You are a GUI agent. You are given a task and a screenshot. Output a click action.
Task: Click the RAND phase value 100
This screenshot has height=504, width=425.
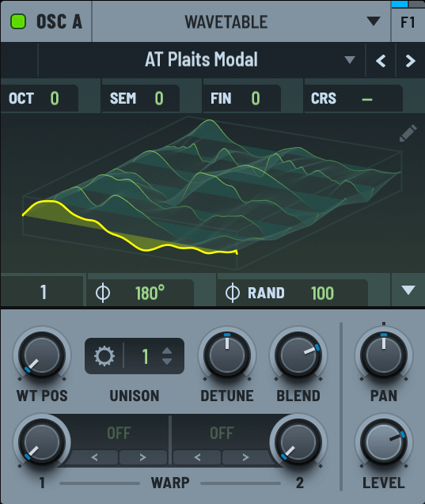coord(322,293)
